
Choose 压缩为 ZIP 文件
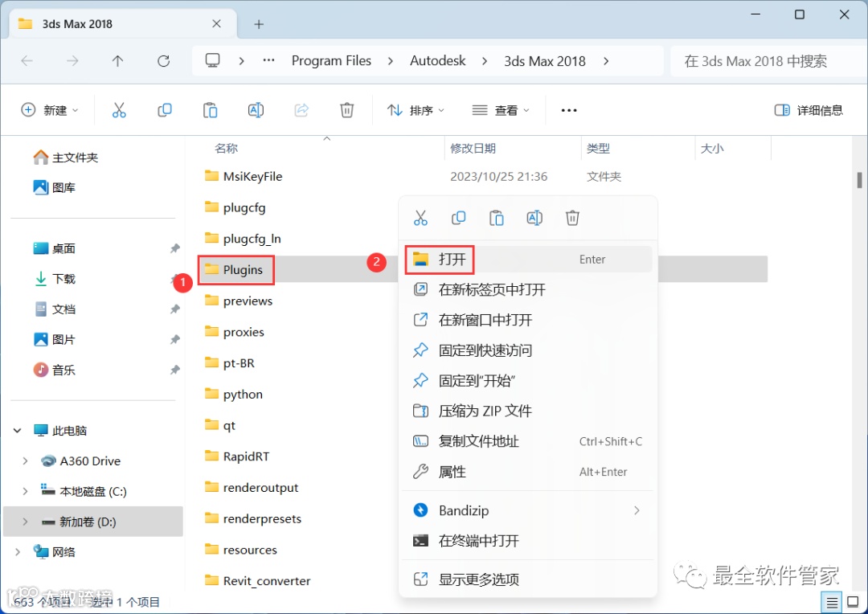click(x=527, y=411)
